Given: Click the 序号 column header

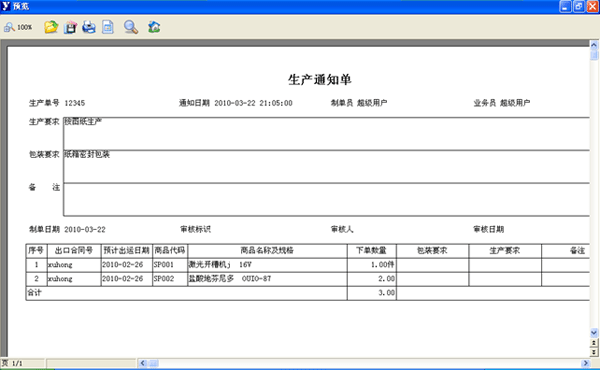Looking at the screenshot, I should pyautogui.click(x=36, y=251).
